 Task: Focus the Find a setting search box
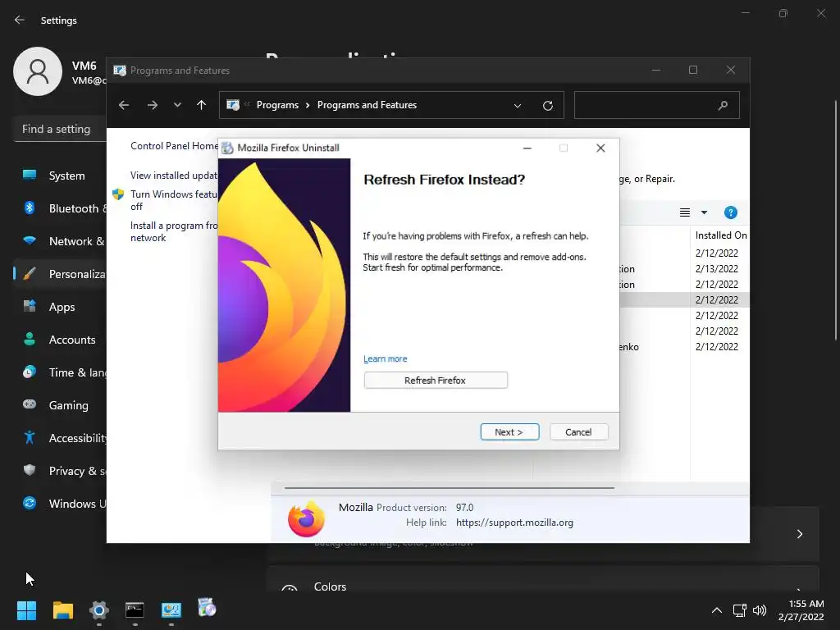pyautogui.click(x=60, y=129)
